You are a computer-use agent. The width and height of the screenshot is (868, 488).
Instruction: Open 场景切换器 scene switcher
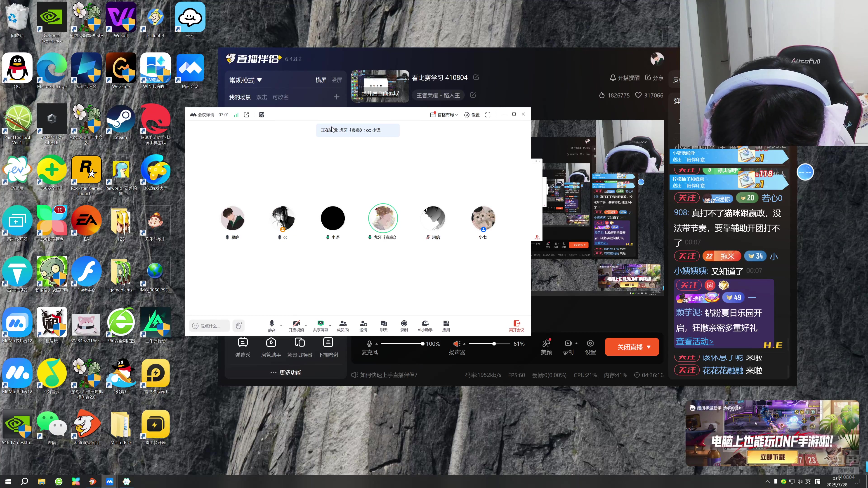click(300, 347)
